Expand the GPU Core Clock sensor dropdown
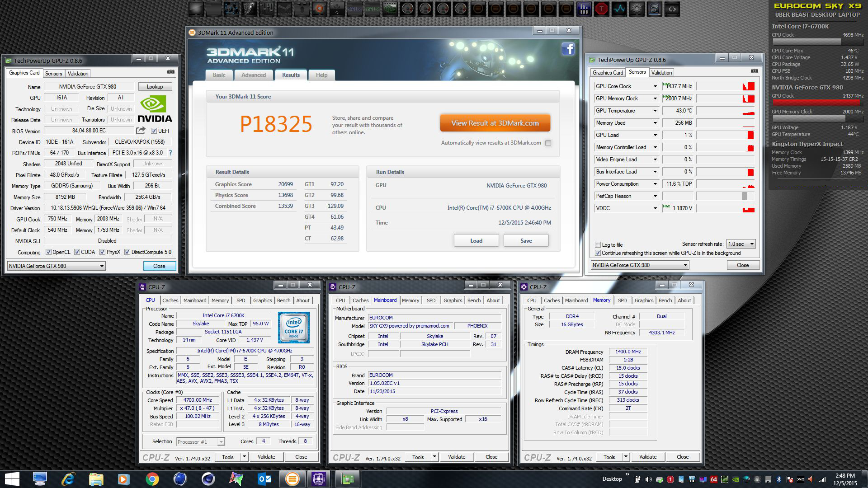868x488 pixels. (655, 86)
